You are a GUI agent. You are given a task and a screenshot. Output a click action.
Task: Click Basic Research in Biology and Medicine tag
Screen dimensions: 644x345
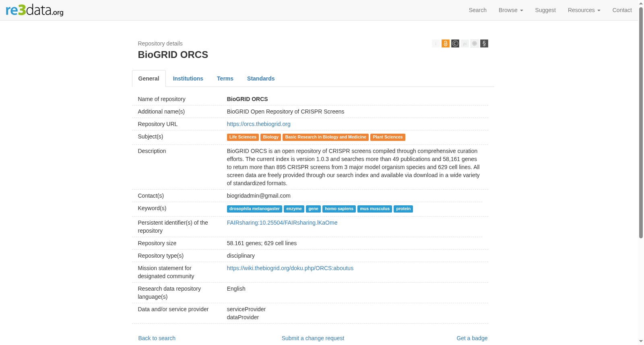[x=326, y=137]
